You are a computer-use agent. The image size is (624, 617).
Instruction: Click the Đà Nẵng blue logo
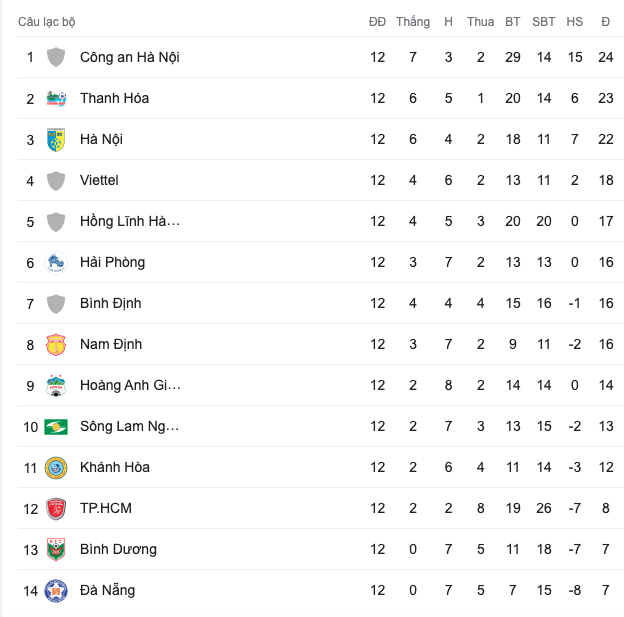56,591
